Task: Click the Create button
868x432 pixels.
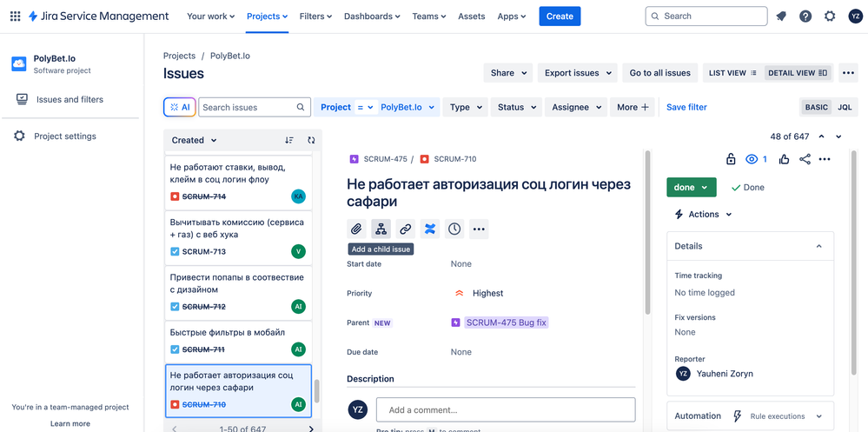Action: [560, 16]
